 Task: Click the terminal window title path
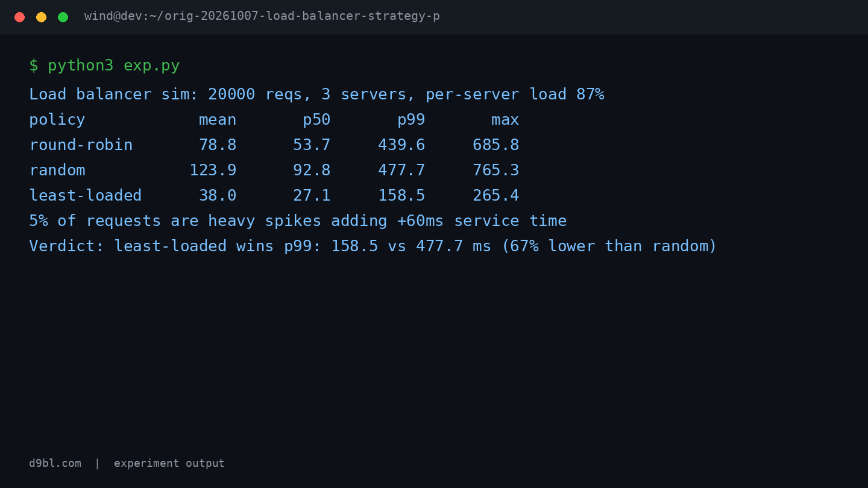point(262,16)
